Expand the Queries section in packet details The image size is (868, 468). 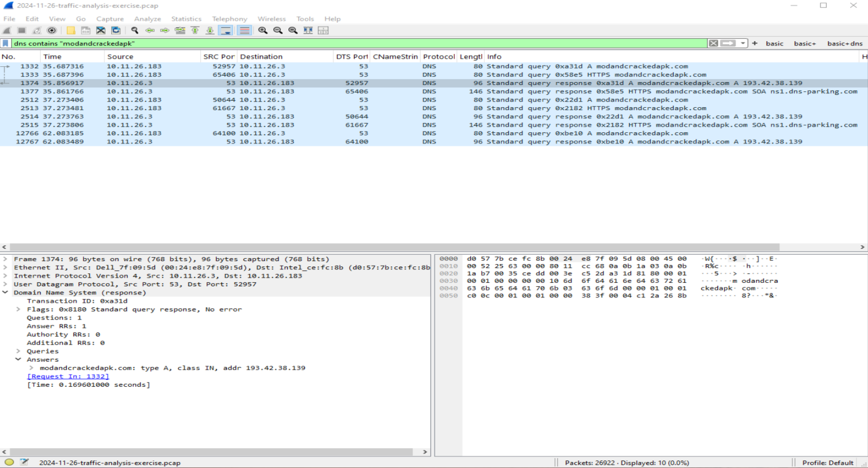click(18, 351)
